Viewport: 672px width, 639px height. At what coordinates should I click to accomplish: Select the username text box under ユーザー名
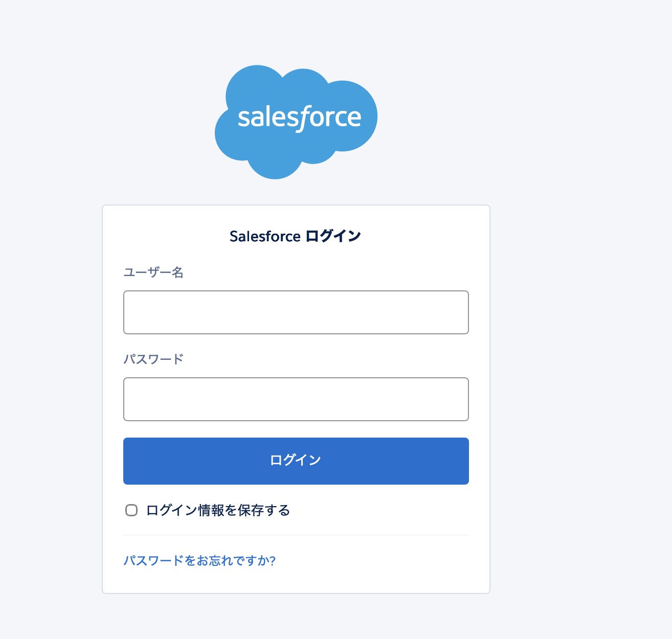pos(296,312)
